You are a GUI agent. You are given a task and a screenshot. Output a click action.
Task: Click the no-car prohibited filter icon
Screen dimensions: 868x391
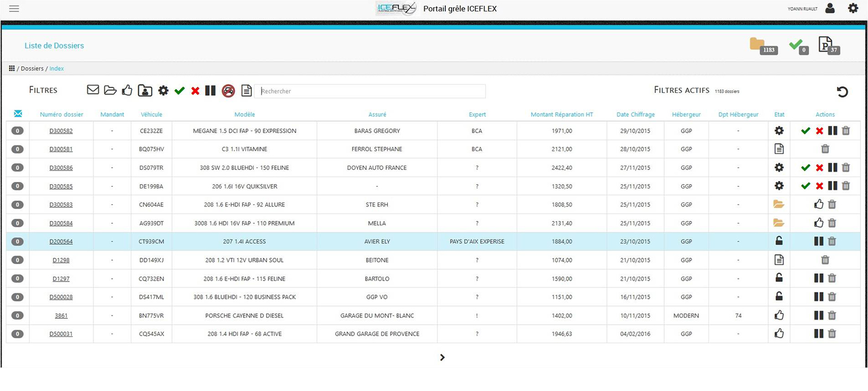(228, 91)
